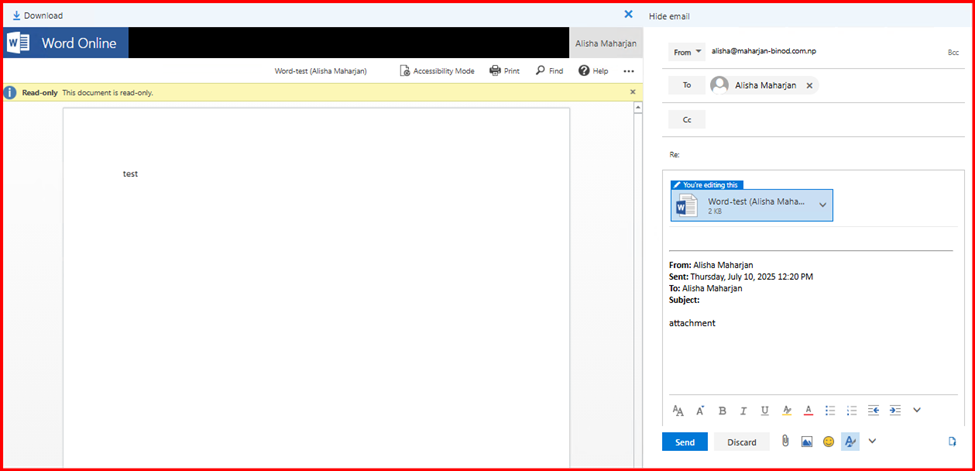Switch to Accessibility Mode

pos(437,71)
